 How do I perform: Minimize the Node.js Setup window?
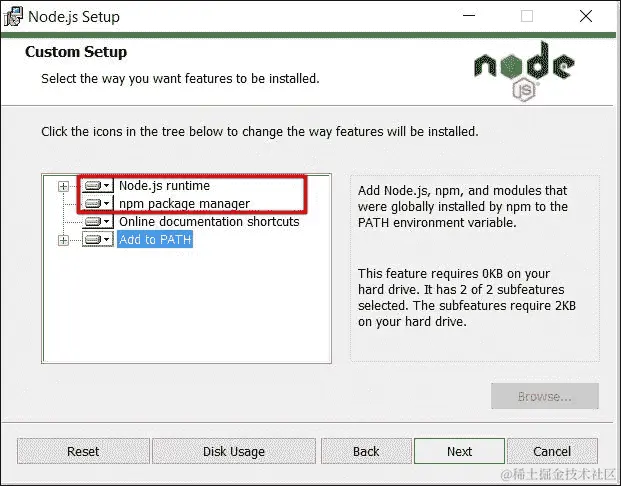tap(469, 16)
